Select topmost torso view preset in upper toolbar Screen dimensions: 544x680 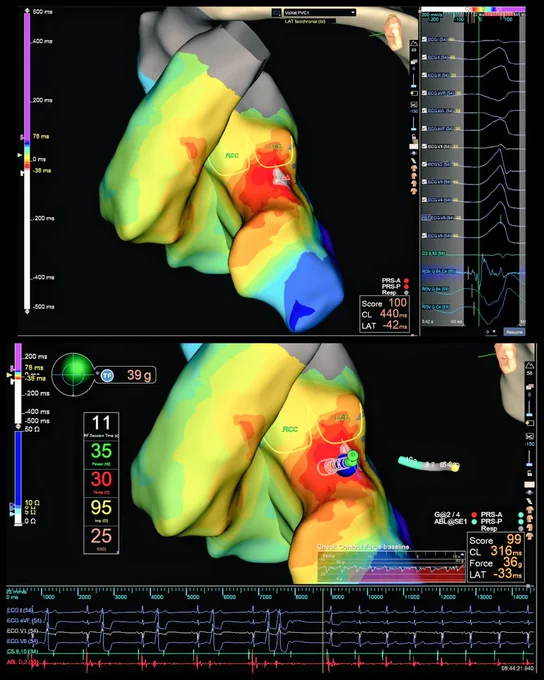(x=413, y=168)
